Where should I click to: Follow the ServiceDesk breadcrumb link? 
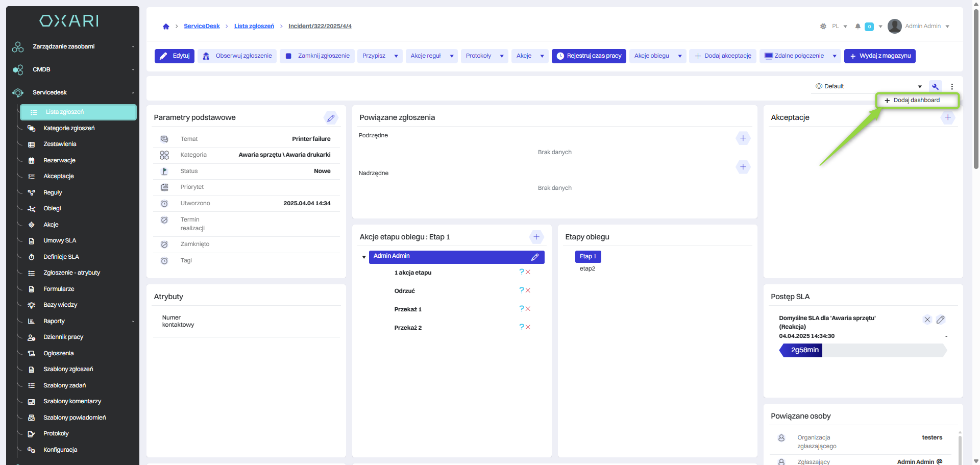click(202, 26)
